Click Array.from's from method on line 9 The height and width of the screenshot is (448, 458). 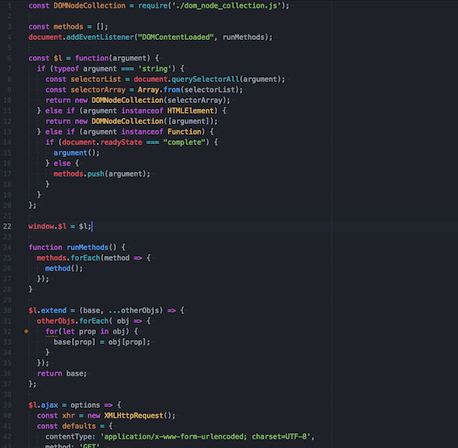172,90
